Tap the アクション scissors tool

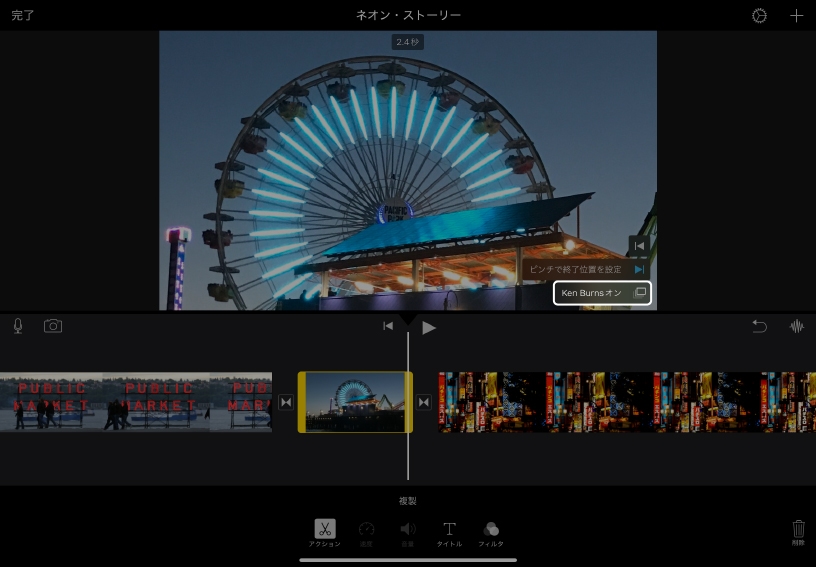(x=325, y=531)
